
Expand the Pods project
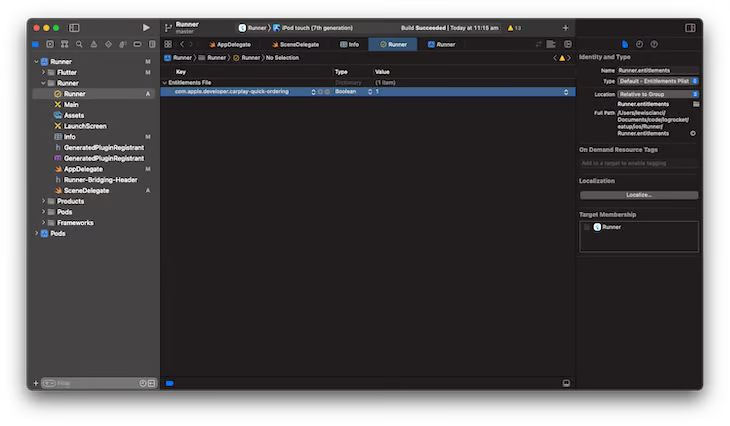36,233
